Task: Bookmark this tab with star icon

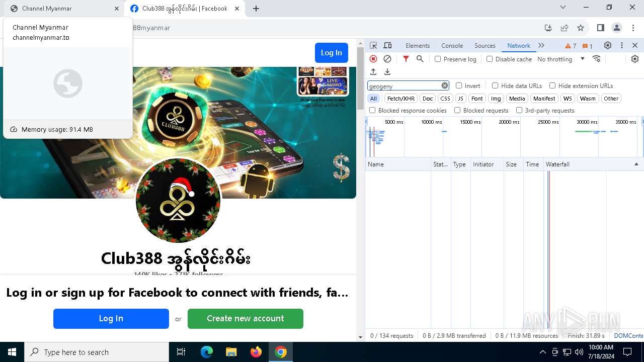Action: (x=581, y=28)
